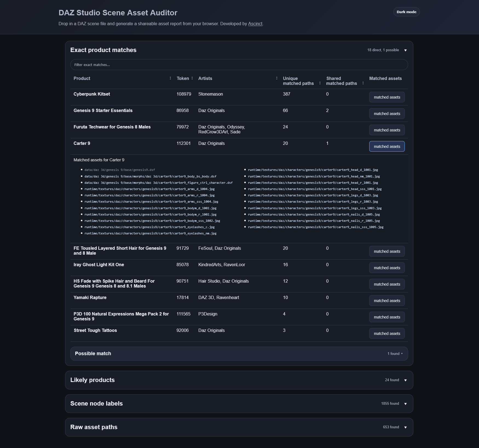Click token 92006 in the table
This screenshot has height=448, width=479.
[x=183, y=330]
